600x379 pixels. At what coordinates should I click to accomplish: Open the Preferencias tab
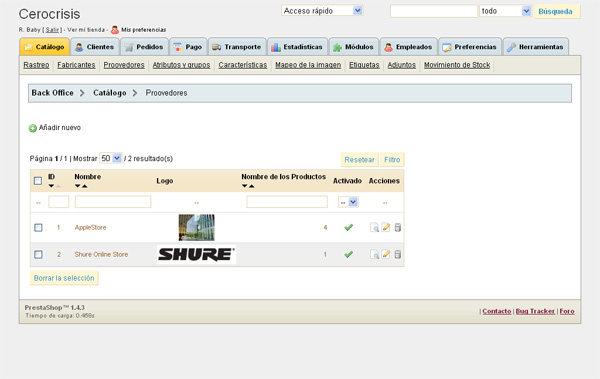tap(470, 47)
